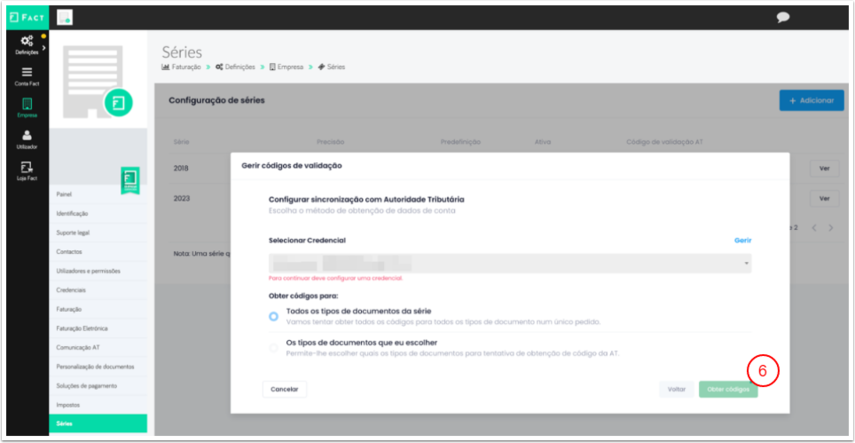Screen dimensions: 855x443
Task: Go to previous page arrow in series table
Action: pyautogui.click(x=814, y=228)
